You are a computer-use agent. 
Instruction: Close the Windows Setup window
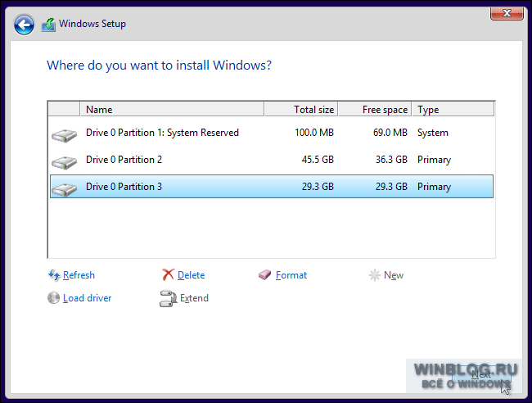(507, 13)
